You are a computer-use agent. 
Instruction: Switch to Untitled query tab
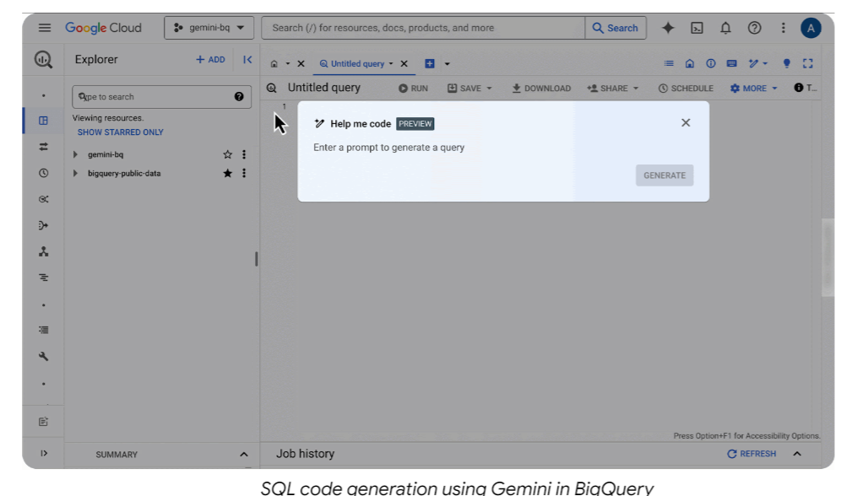[352, 63]
